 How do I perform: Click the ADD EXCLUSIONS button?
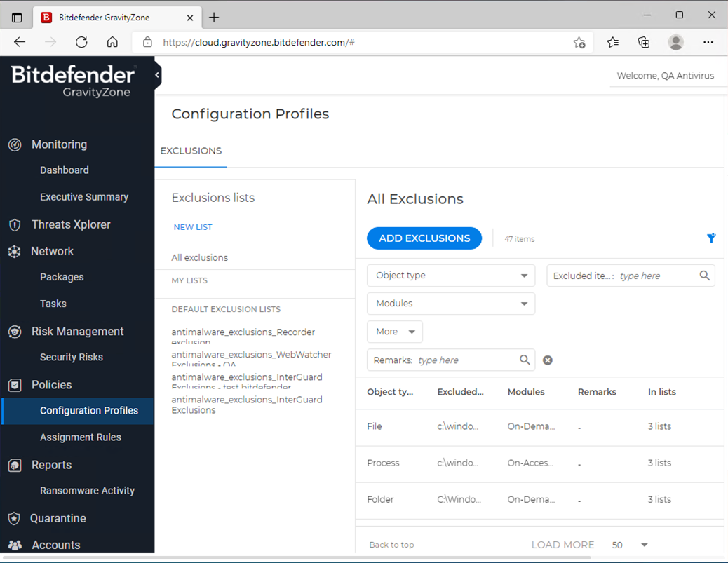click(424, 238)
